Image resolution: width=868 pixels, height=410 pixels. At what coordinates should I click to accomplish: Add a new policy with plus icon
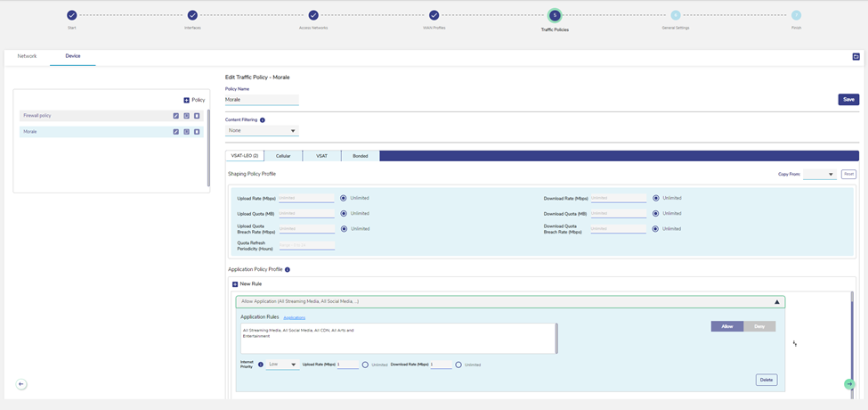pyautogui.click(x=186, y=100)
